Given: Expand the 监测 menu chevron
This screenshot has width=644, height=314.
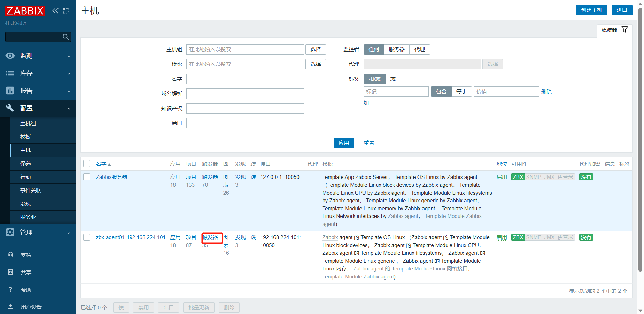Looking at the screenshot, I should pos(69,56).
